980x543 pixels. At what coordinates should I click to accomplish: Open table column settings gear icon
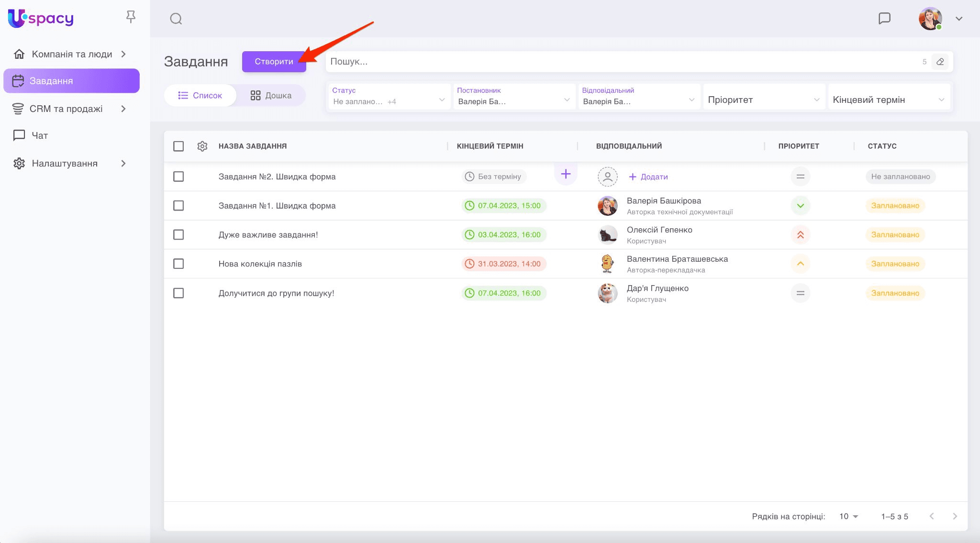202,146
